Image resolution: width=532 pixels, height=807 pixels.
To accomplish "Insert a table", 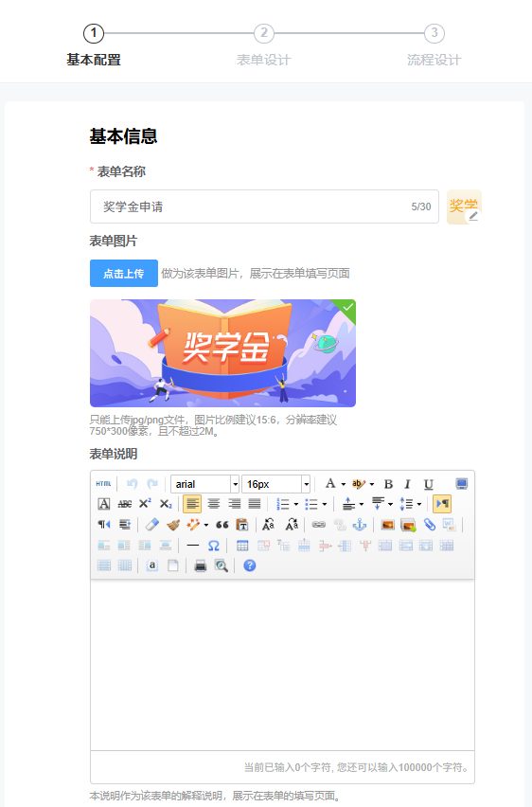I will 242,545.
